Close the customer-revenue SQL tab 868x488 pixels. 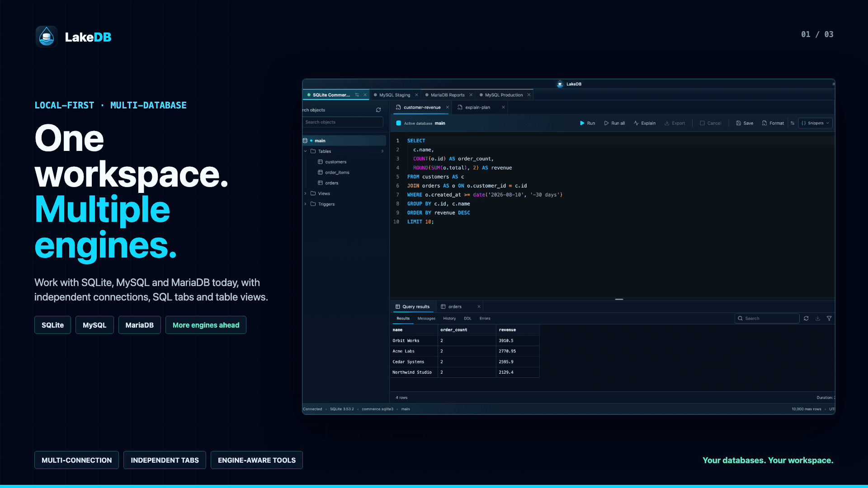pyautogui.click(x=448, y=108)
